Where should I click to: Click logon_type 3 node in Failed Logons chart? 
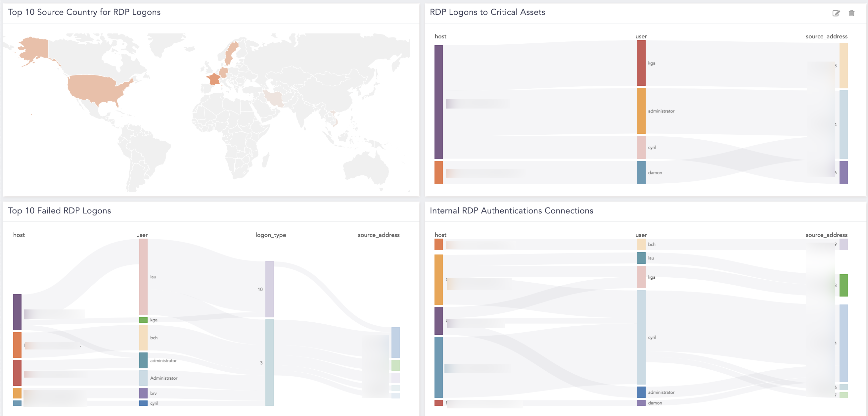point(269,362)
